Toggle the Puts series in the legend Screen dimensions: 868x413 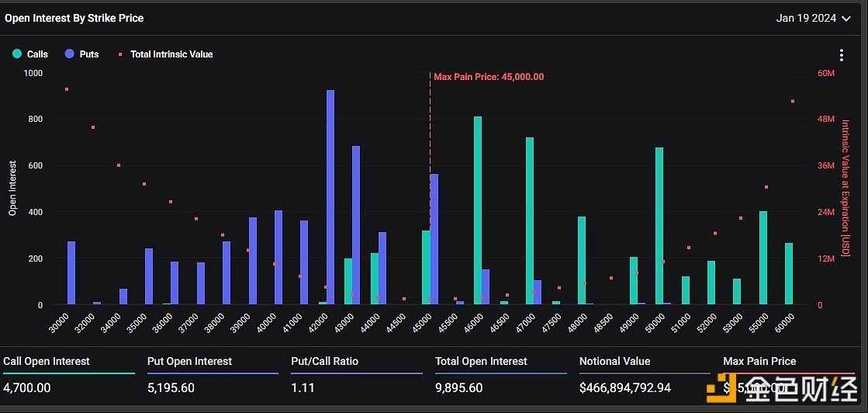click(81, 54)
